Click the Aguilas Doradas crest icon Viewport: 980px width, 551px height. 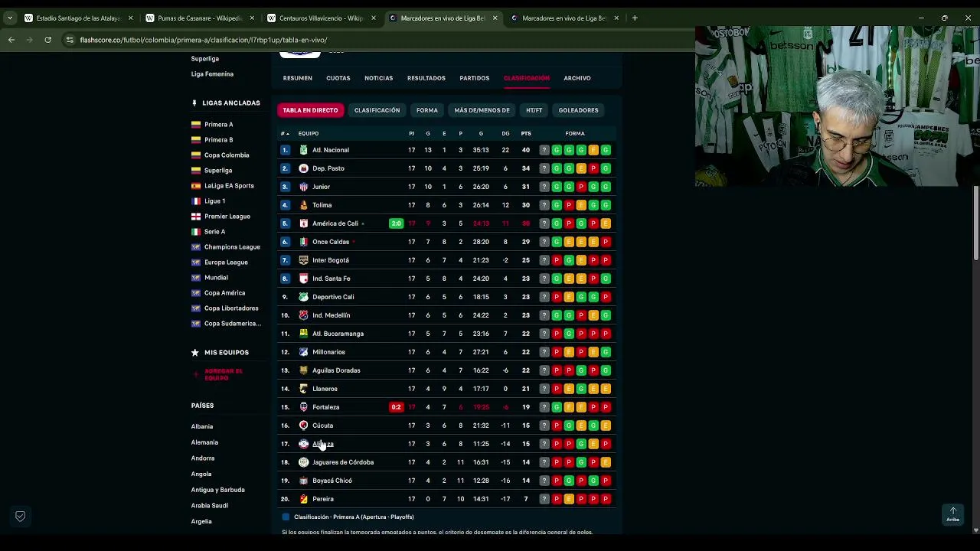tap(303, 370)
